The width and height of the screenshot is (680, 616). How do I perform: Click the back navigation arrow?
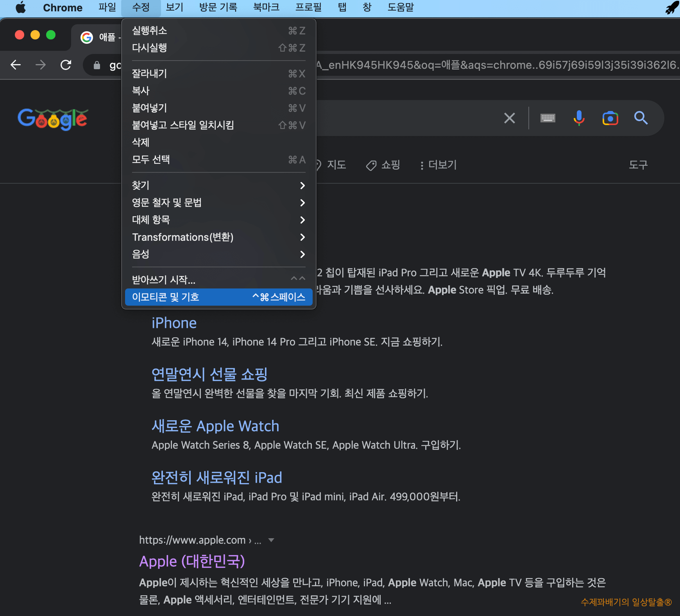15,64
